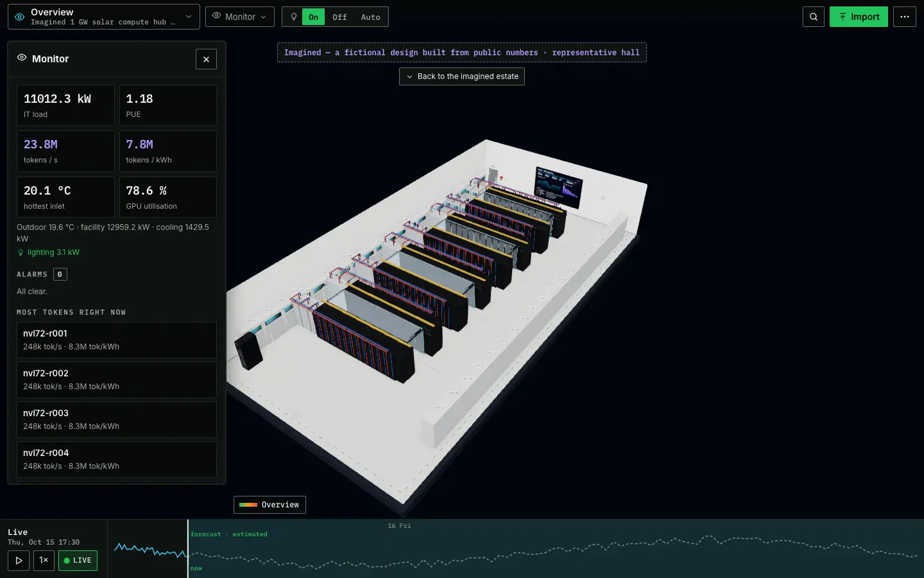Click the green lighting bulb icon
The image size is (924, 578).
21,252
